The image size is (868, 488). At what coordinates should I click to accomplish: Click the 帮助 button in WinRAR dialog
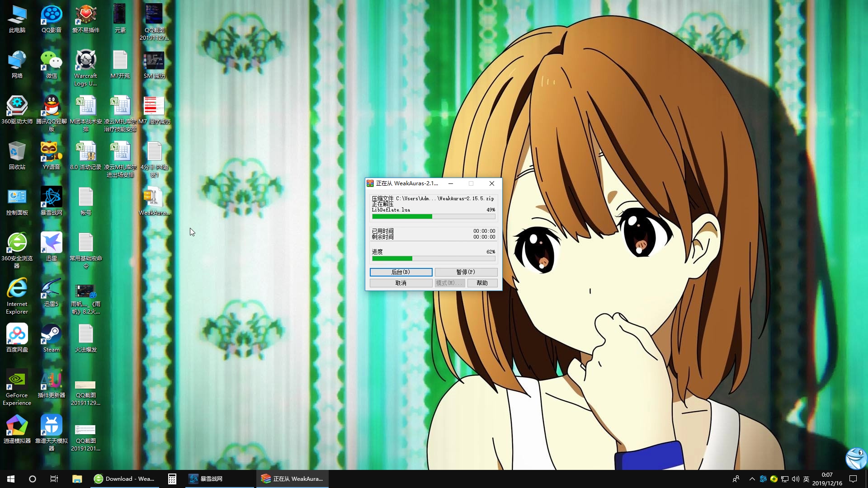point(482,283)
